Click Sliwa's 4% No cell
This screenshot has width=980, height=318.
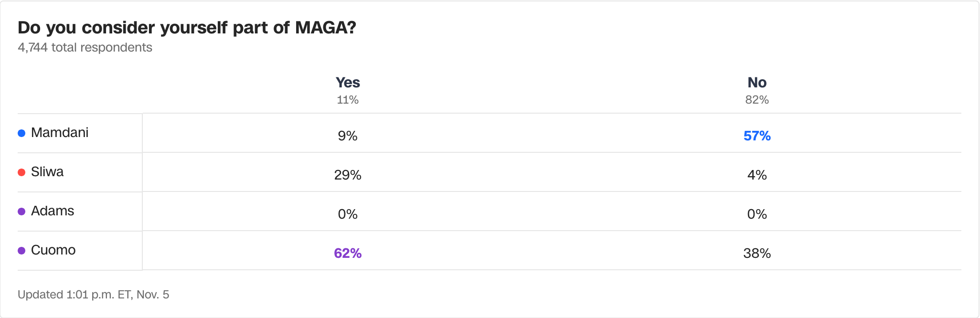coord(757,175)
